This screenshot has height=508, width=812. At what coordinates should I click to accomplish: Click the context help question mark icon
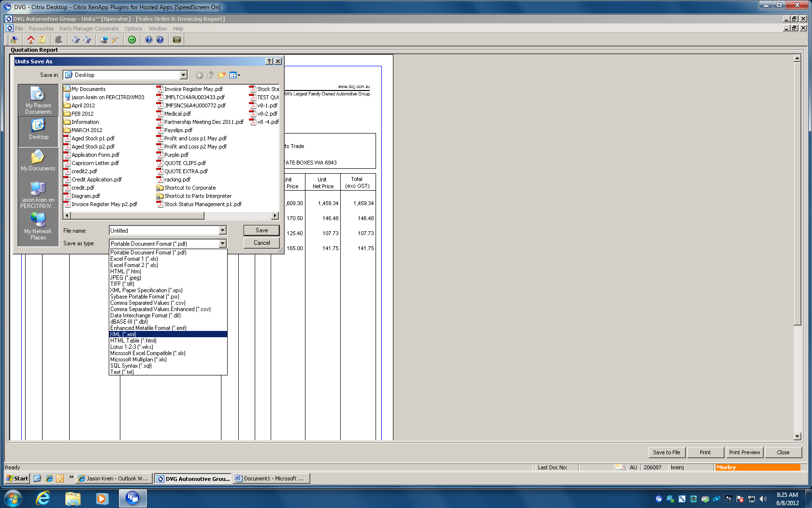pos(160,40)
